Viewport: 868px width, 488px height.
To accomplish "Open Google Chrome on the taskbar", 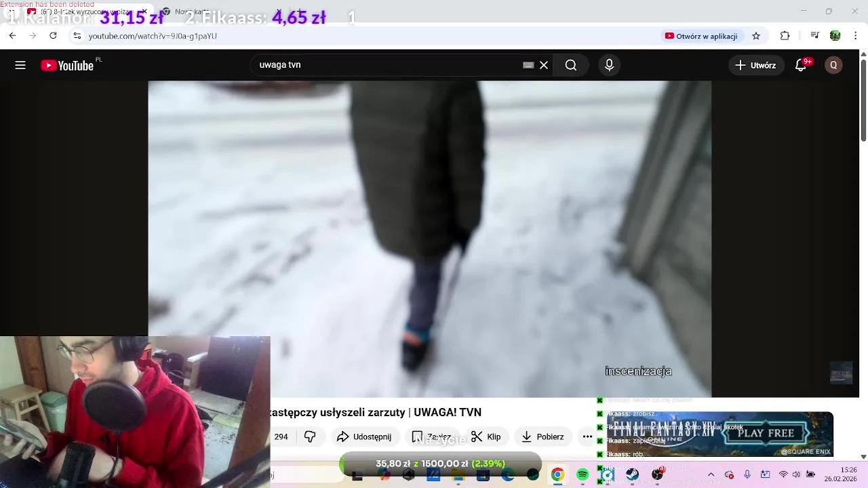I will click(557, 474).
